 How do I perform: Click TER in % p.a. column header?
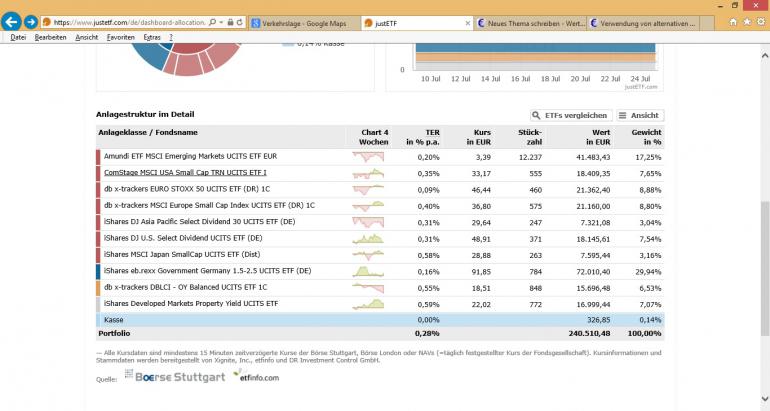point(423,137)
